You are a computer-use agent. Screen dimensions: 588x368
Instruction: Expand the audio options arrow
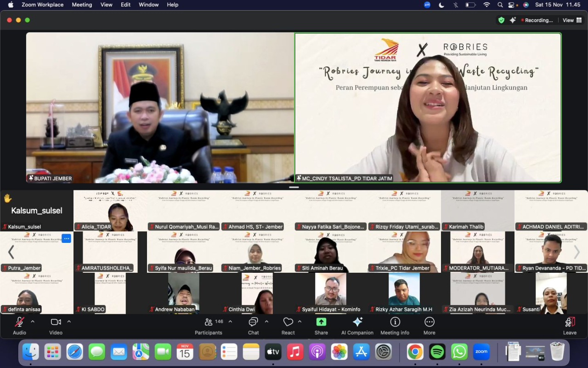33,322
